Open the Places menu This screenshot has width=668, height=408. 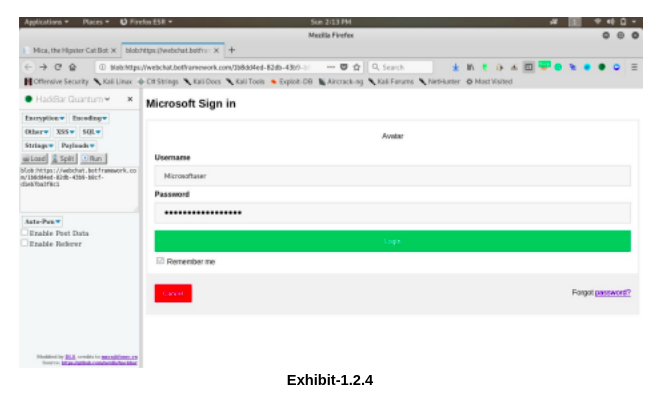(x=96, y=22)
